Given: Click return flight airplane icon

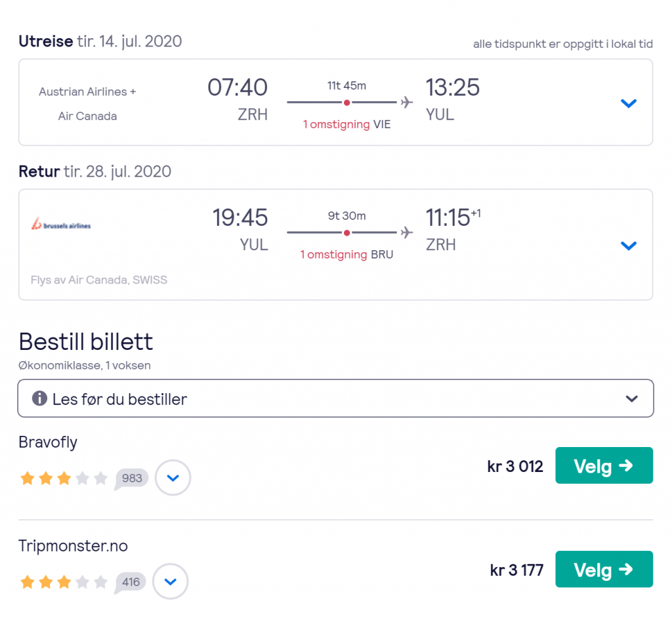Looking at the screenshot, I should pyautogui.click(x=407, y=232).
